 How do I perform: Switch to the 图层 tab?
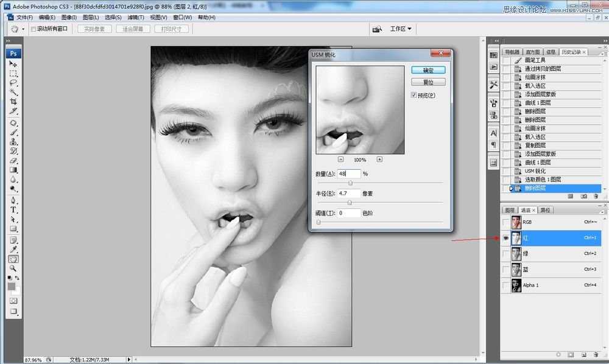(510, 210)
